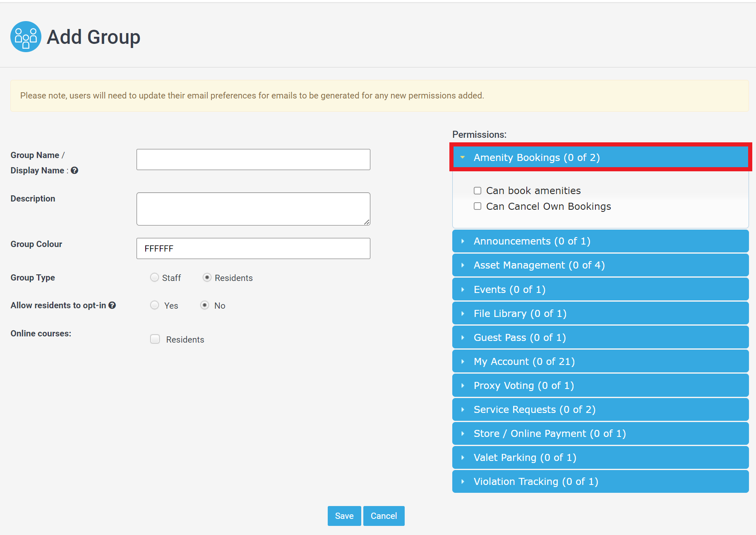Viewport: 756px width, 535px height.
Task: Check the Residents box for Online courses
Action: point(155,339)
